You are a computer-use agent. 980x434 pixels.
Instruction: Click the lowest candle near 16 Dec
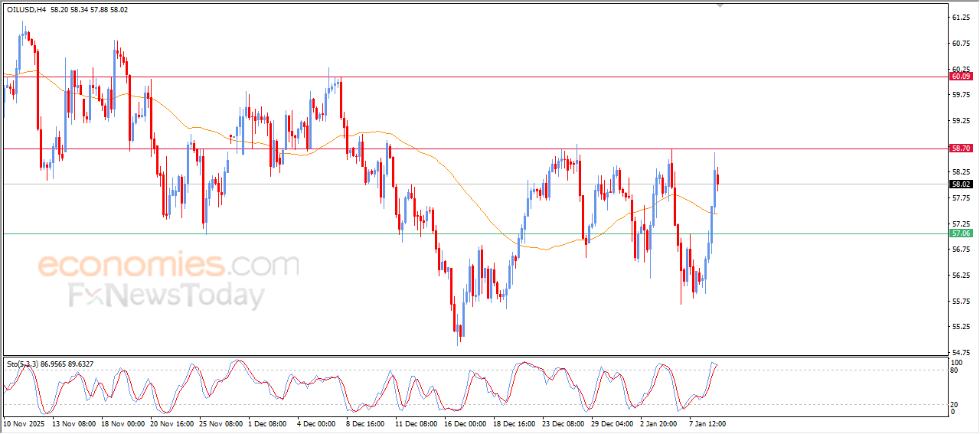click(460, 331)
